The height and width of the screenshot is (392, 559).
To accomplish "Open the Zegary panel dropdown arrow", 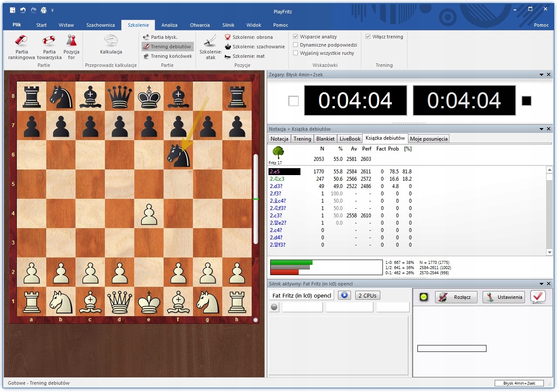I will pos(541,75).
